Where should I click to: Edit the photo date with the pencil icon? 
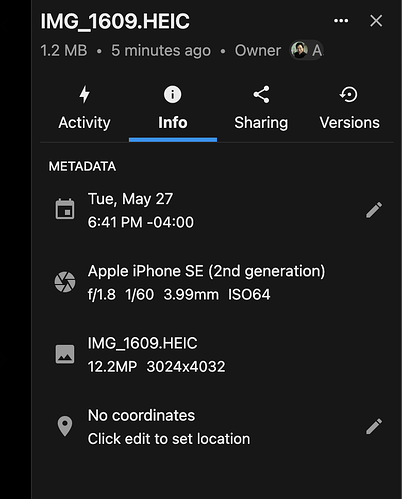point(374,210)
